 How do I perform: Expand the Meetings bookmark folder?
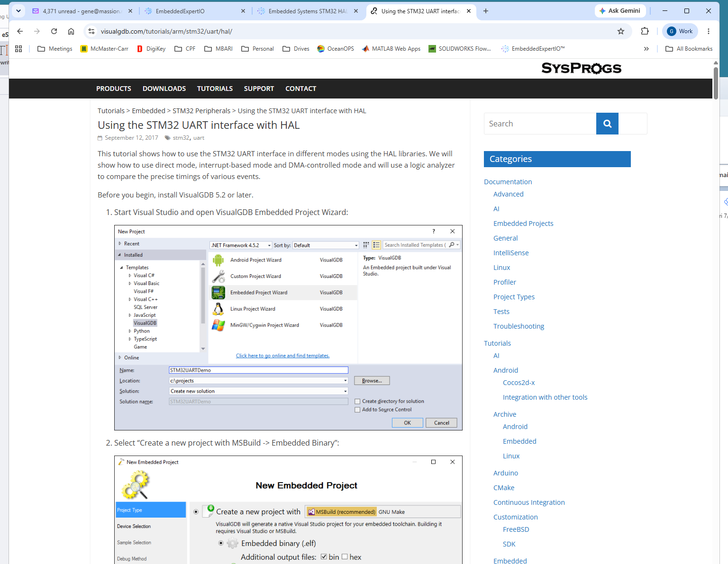pos(55,49)
